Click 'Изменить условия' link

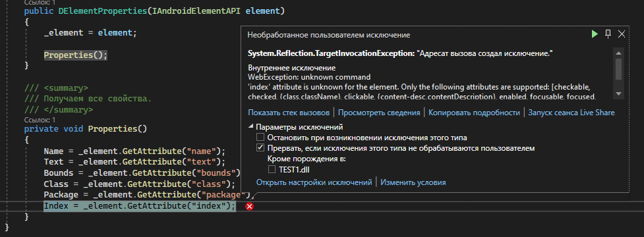click(x=413, y=182)
